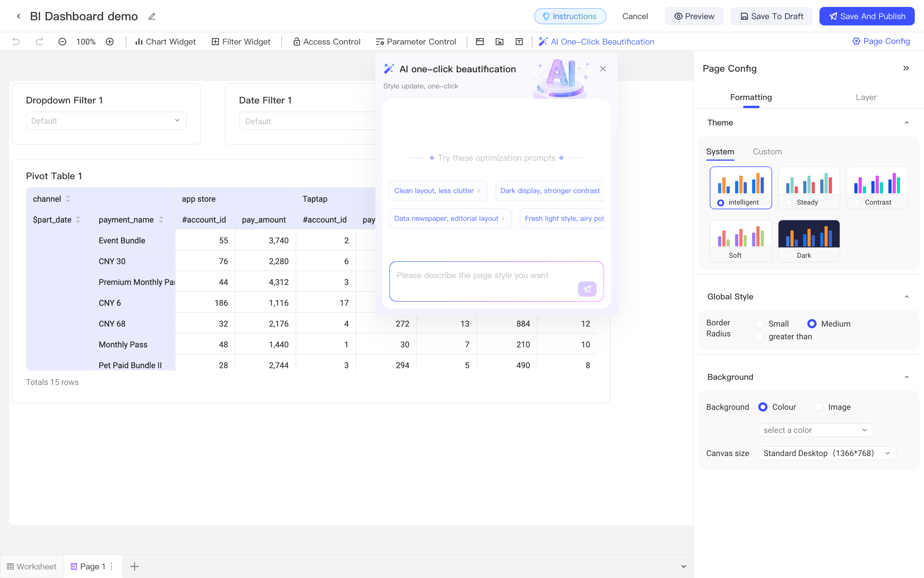Open Page 1 options three-dot menu
This screenshot has height=578, width=924.
click(111, 566)
